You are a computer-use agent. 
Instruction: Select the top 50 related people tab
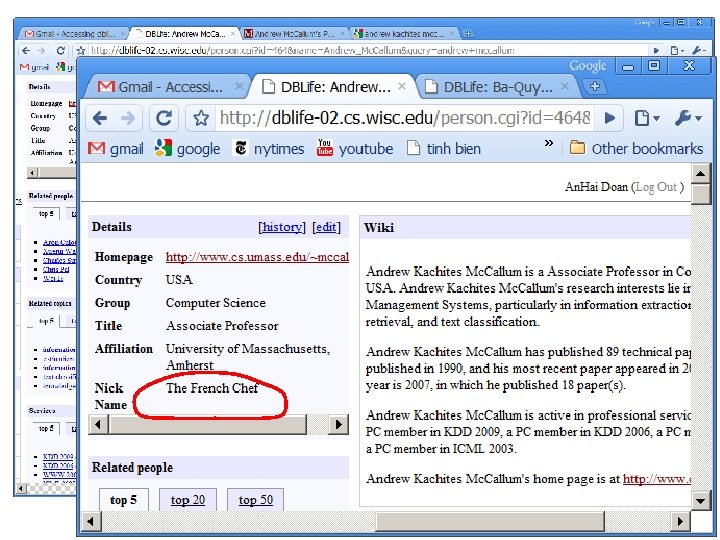(x=256, y=500)
